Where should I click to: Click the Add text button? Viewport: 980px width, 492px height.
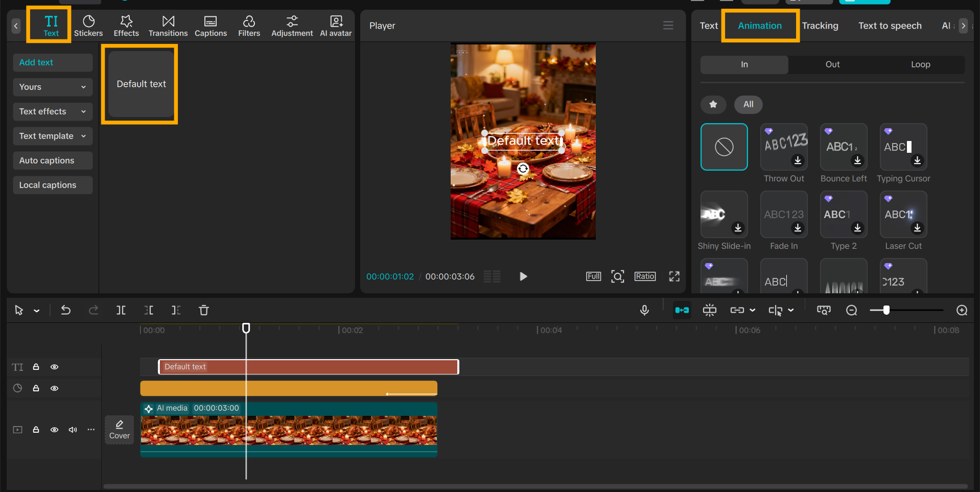coord(52,62)
